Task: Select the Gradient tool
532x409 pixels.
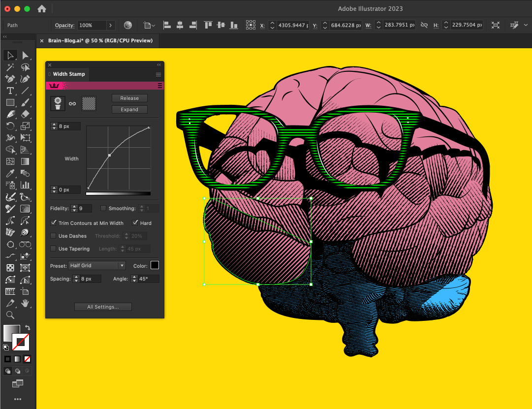Action: 25,161
